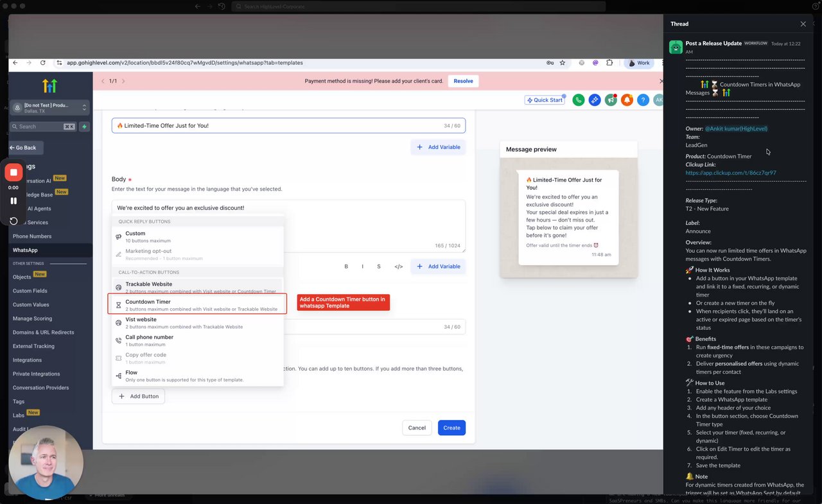
Task: Open Custom Fields settings
Action: tap(30, 291)
